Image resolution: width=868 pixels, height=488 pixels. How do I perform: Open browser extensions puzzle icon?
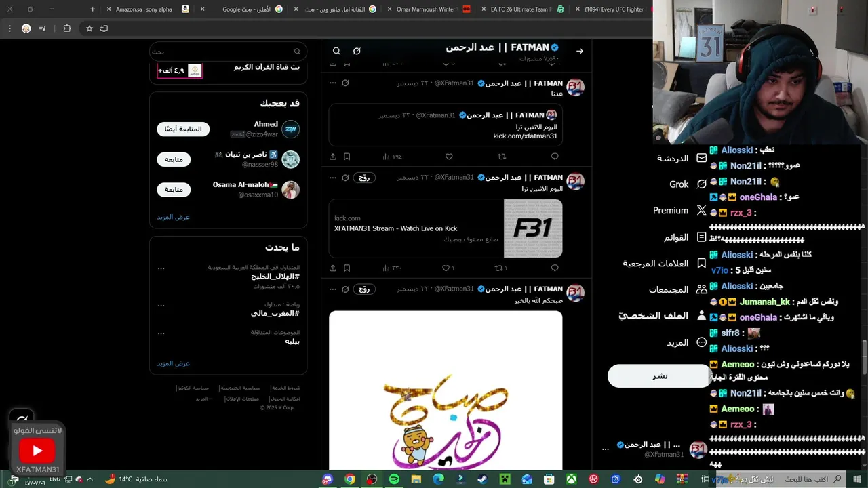tap(66, 28)
